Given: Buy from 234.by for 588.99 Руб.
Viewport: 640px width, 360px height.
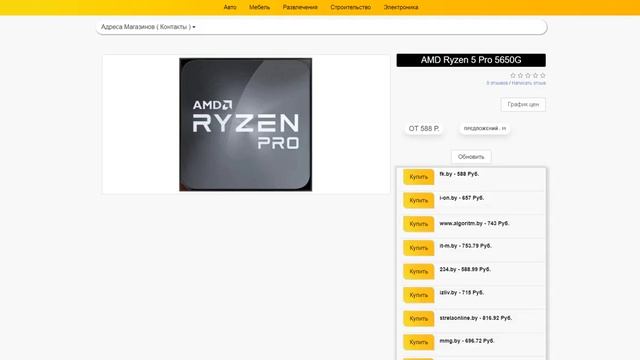Looking at the screenshot, I should click(x=419, y=271).
